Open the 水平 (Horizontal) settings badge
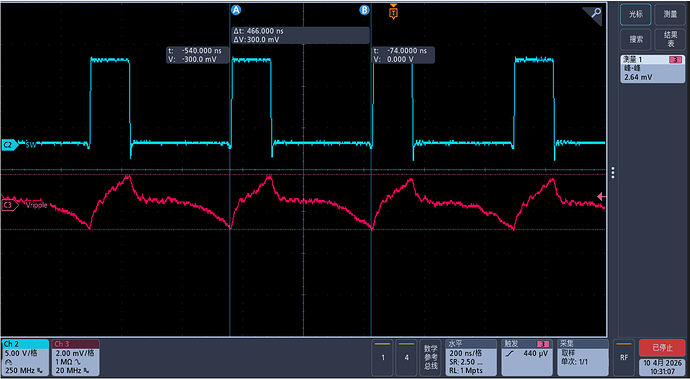Viewport: 690px width, 379px height. (471, 357)
